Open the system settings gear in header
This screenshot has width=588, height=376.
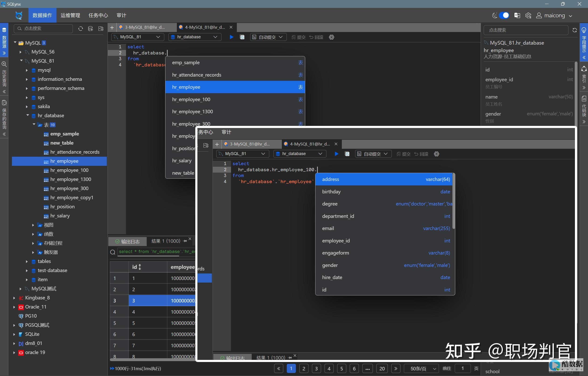pyautogui.click(x=528, y=15)
